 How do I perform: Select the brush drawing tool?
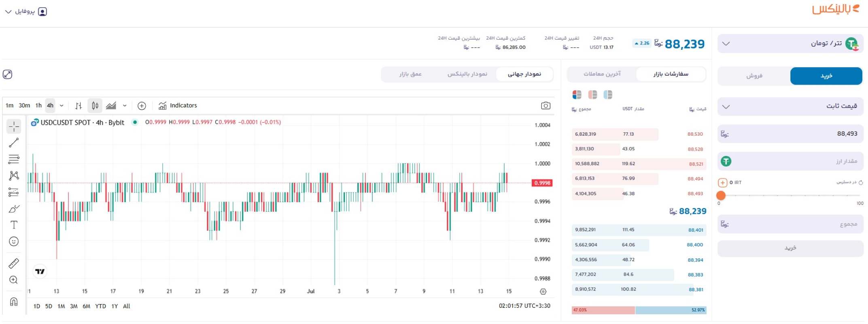pos(14,209)
